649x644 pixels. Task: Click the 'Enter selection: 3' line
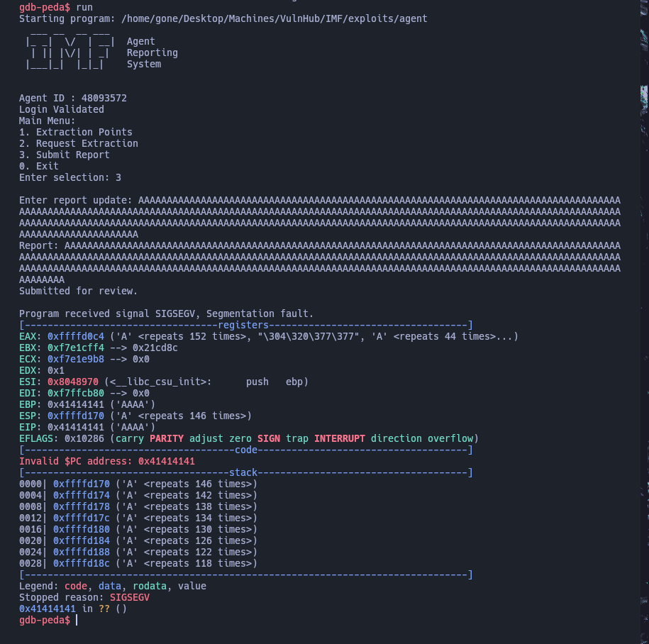(x=70, y=177)
